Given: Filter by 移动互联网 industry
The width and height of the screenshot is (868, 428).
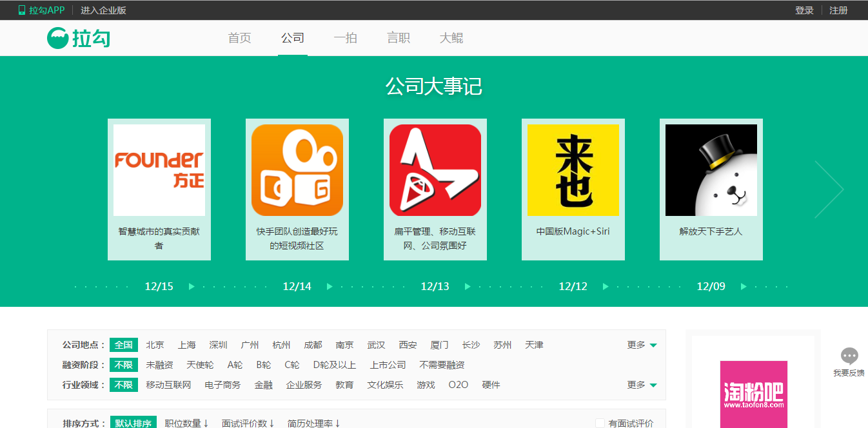Looking at the screenshot, I should pos(169,385).
